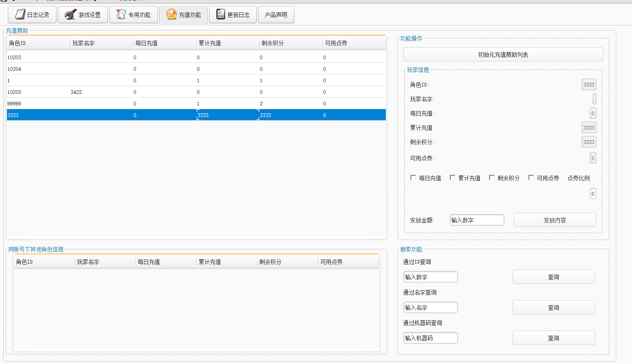Click the 输入名字 input field
The width and height of the screenshot is (632, 364).
(431, 308)
